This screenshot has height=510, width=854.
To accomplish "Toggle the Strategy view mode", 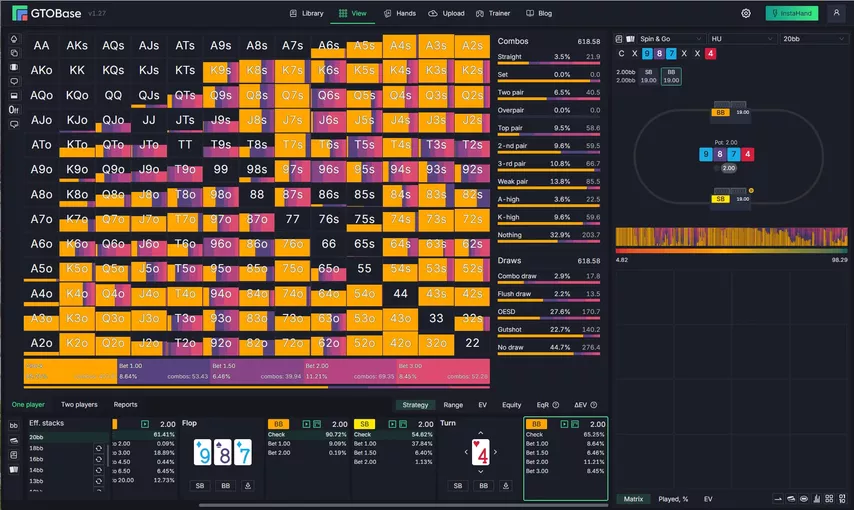I will pyautogui.click(x=415, y=405).
